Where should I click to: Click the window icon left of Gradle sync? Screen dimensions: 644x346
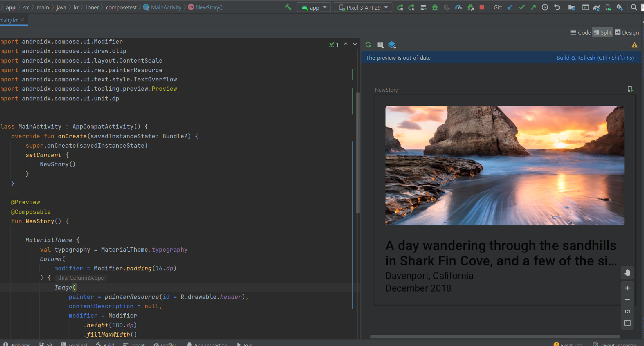pos(586,7)
